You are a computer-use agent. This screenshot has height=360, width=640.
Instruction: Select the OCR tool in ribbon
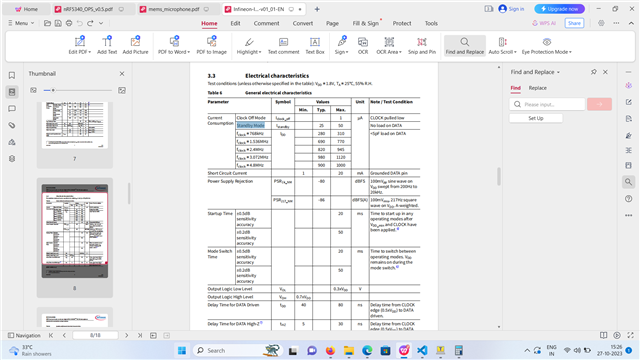coord(362,45)
